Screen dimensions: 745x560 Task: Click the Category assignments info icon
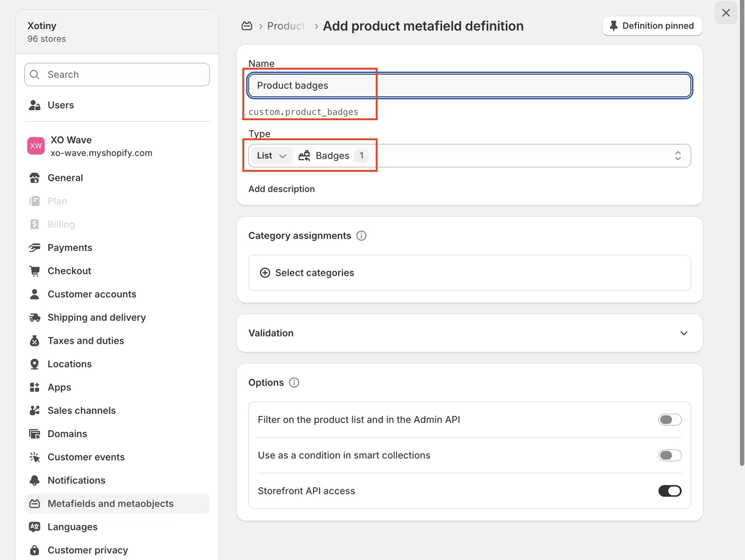(x=361, y=236)
